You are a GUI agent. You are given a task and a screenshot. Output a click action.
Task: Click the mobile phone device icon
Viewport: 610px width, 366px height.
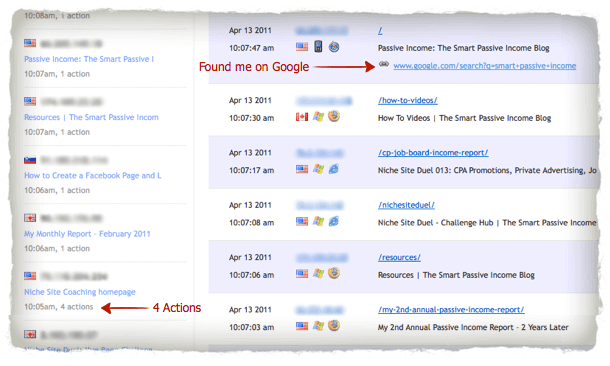[318, 47]
